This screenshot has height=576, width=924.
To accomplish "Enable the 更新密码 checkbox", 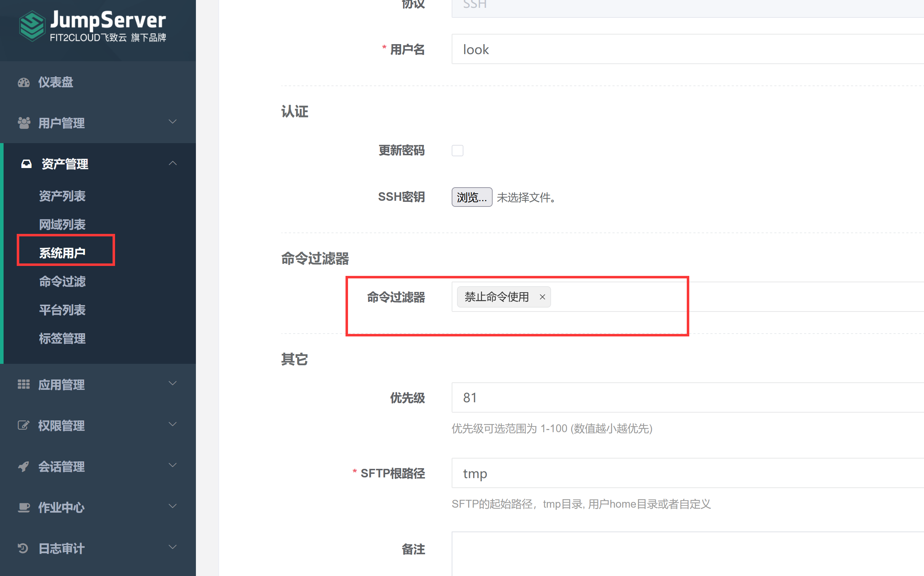I will click(457, 151).
